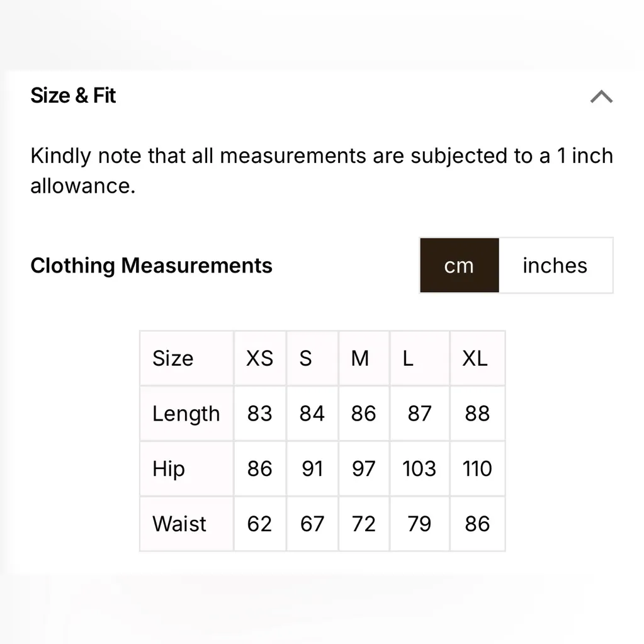Click the waist value 62 cell

259,524
